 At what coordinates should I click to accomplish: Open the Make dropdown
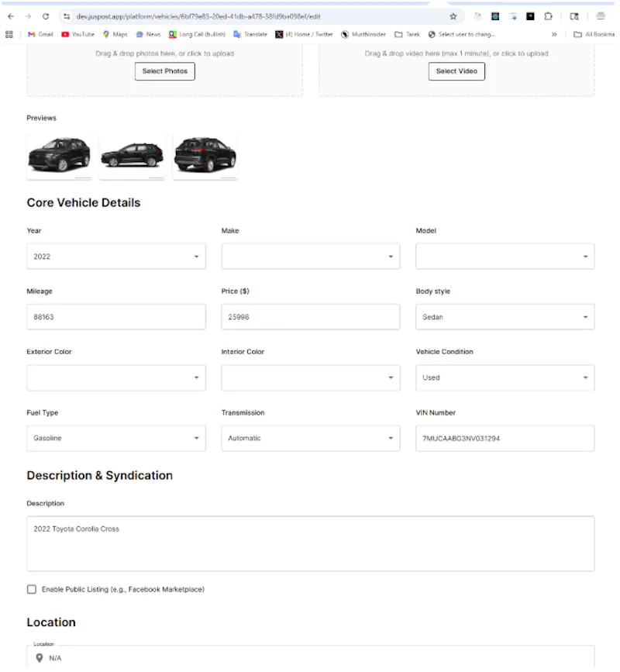(311, 257)
